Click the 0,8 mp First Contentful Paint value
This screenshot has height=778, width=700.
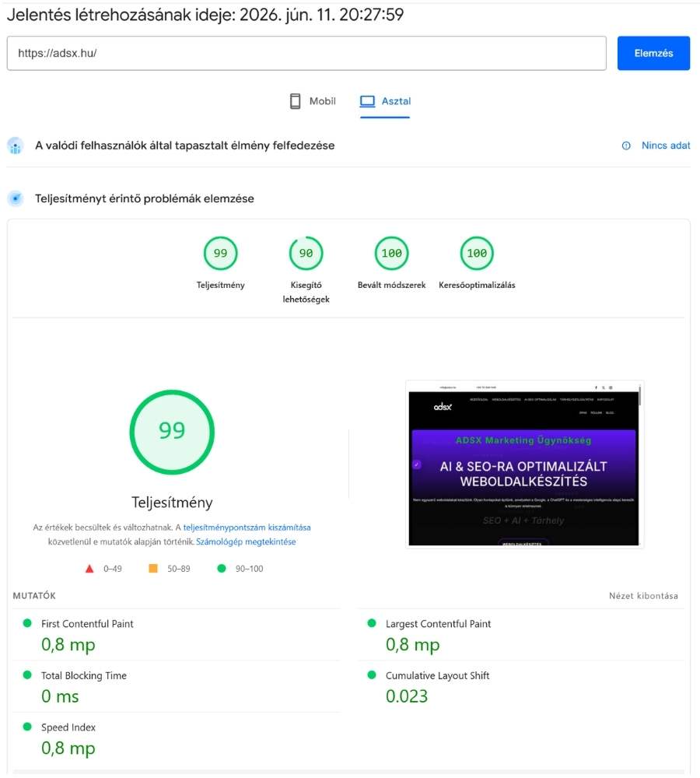point(68,645)
